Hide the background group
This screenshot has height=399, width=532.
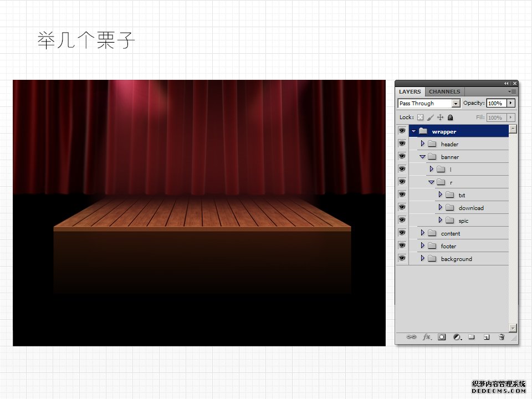402,258
